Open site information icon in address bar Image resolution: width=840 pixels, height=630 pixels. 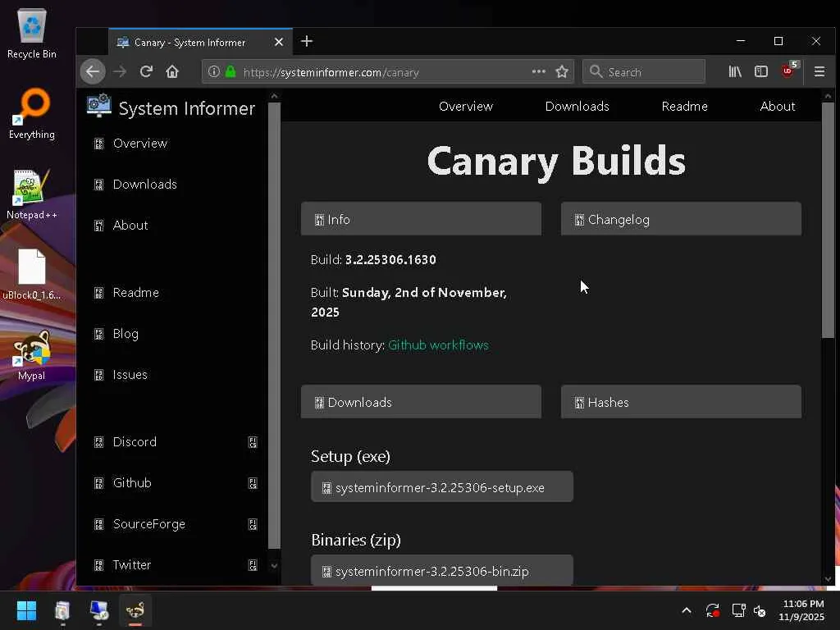[214, 71]
